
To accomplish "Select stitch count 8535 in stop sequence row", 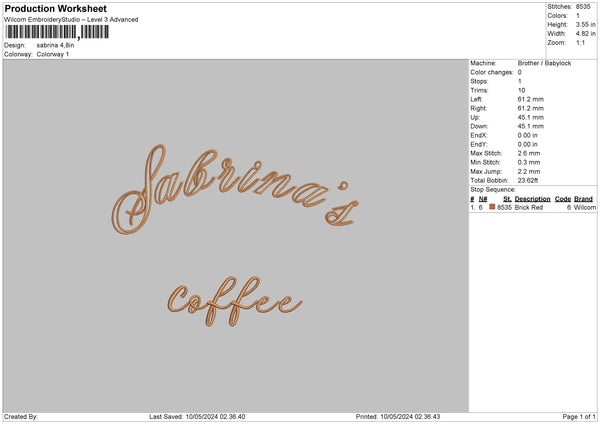I will pyautogui.click(x=504, y=207).
